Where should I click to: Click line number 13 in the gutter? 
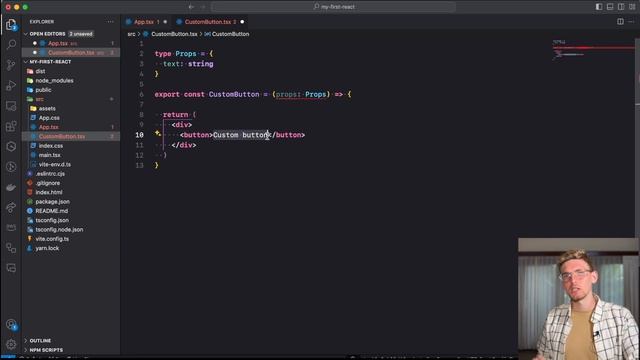pos(140,165)
